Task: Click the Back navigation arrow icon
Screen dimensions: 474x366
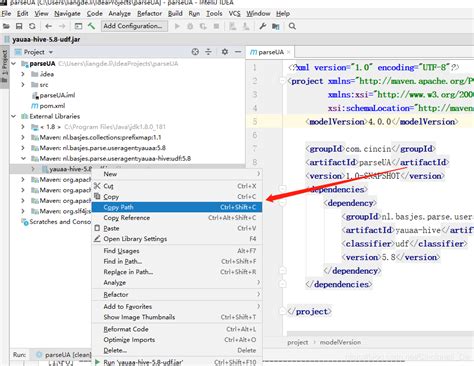Action: click(x=49, y=26)
